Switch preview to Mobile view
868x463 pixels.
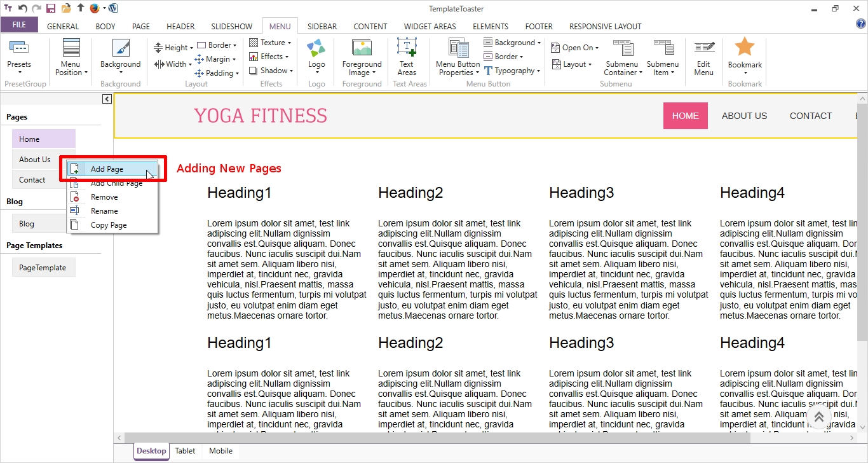click(x=220, y=451)
